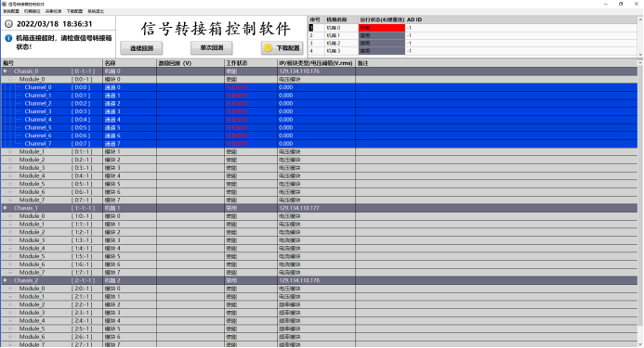Expand Module_2 [0:2:-1] under Chassis_0
644x348 pixels.
tap(10, 160)
